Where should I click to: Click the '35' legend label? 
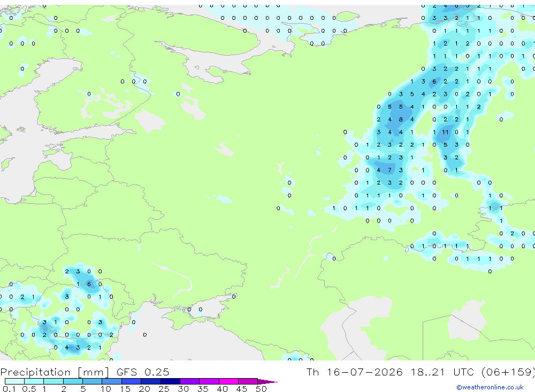point(203,389)
